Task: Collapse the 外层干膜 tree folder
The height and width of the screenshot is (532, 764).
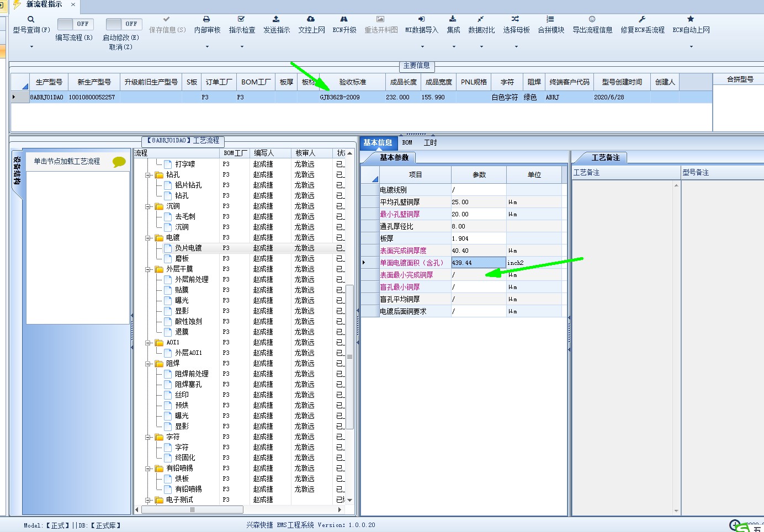Action: (148, 269)
